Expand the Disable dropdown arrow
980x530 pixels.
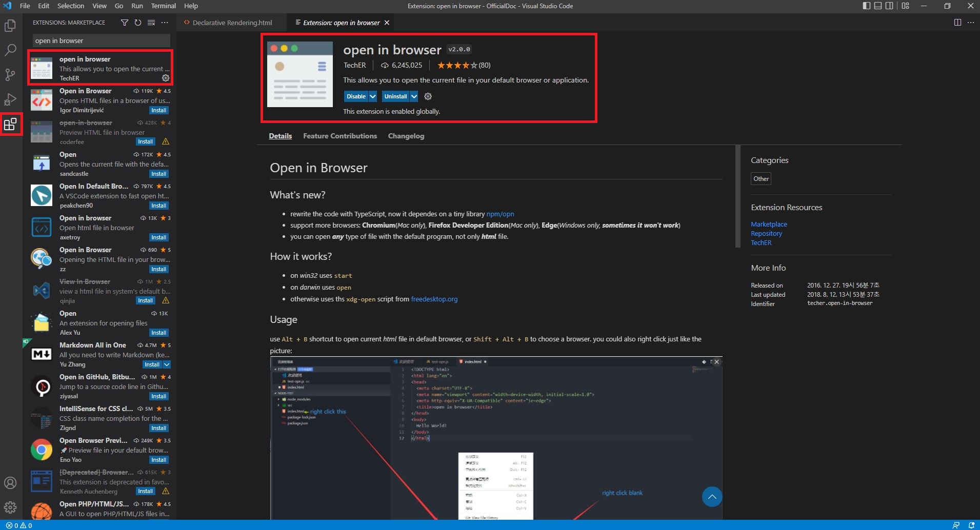click(373, 96)
